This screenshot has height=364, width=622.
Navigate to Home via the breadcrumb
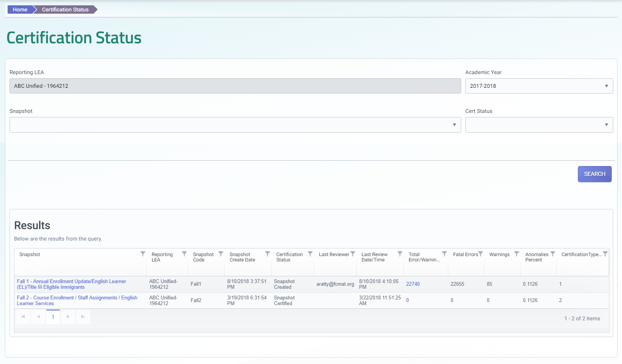[x=20, y=9]
